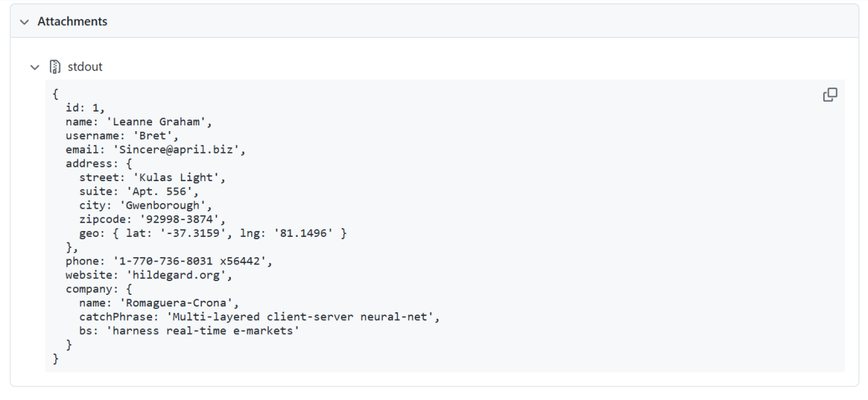868x400 pixels.
Task: Click the bs 'harness real-time e-markets' line
Action: tap(189, 330)
